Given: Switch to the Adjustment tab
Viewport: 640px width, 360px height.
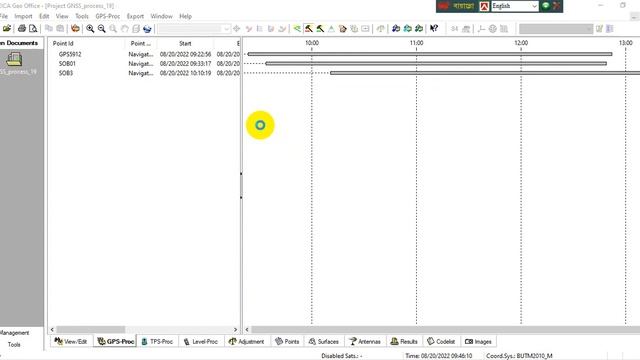Looking at the screenshot, I should pyautogui.click(x=247, y=341).
